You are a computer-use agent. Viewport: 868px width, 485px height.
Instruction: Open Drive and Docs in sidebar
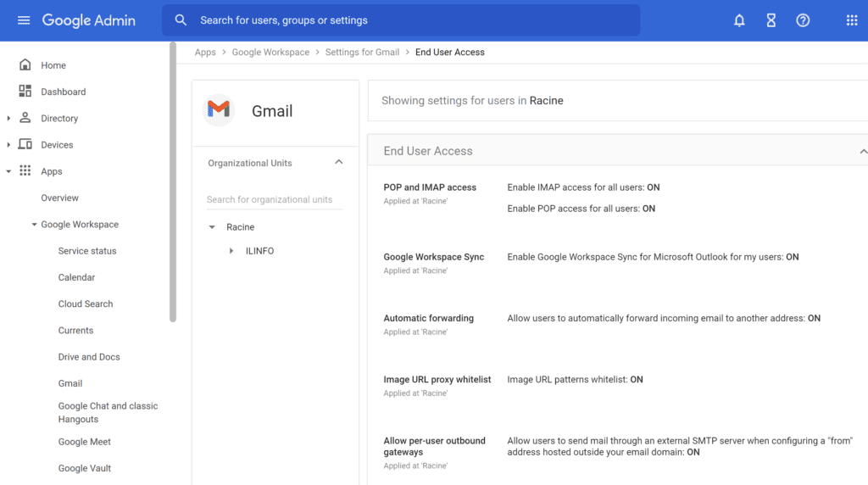tap(89, 357)
